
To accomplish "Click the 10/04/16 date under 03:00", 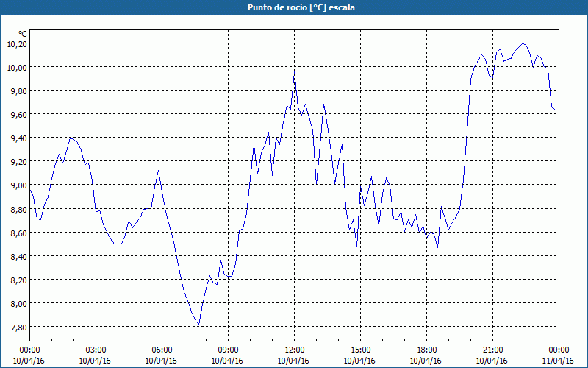I will [x=95, y=361].
